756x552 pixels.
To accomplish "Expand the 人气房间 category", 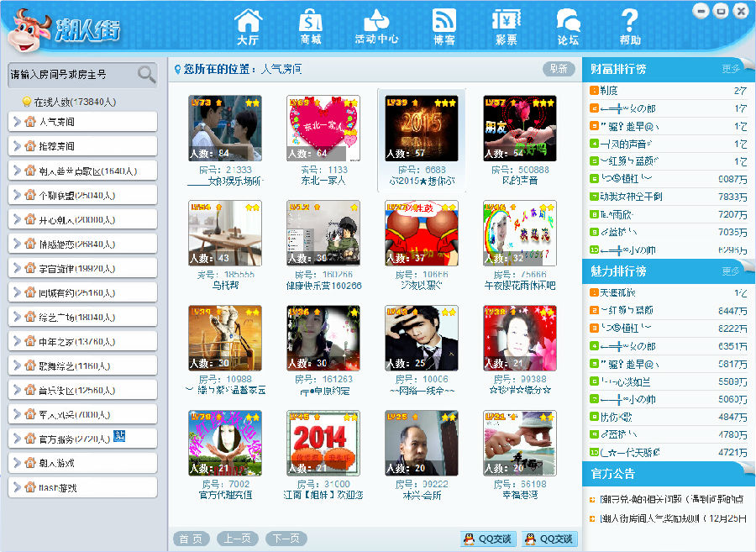I will pyautogui.click(x=17, y=122).
